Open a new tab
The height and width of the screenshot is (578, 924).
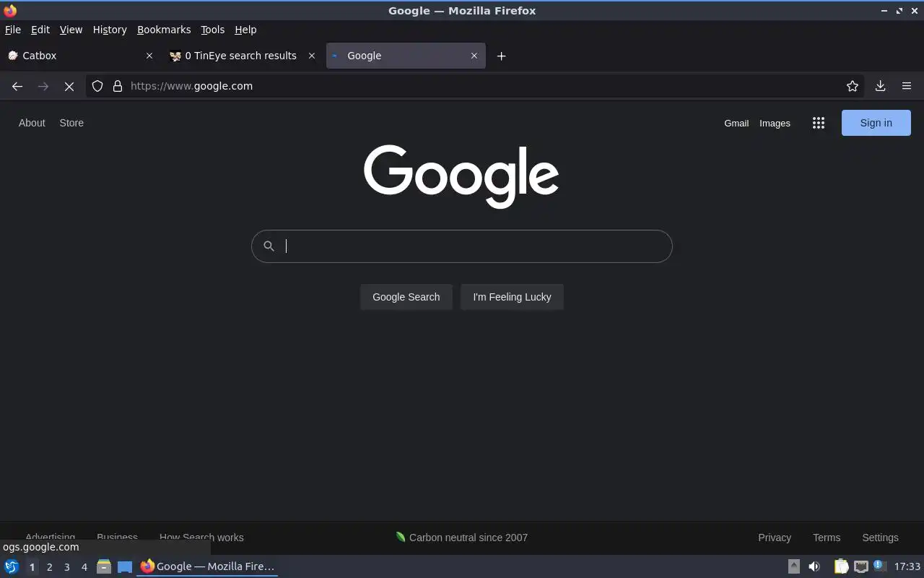coord(501,56)
